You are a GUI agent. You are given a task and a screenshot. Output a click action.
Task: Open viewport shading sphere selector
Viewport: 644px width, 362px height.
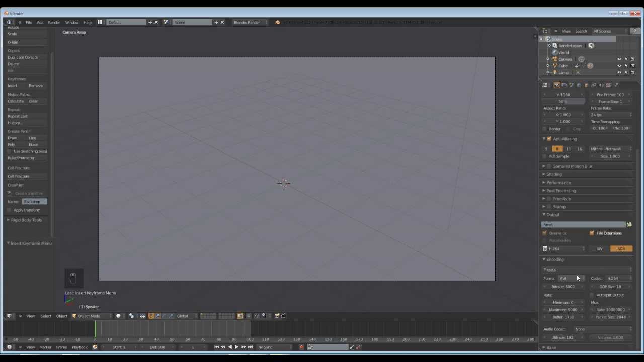[118, 316]
